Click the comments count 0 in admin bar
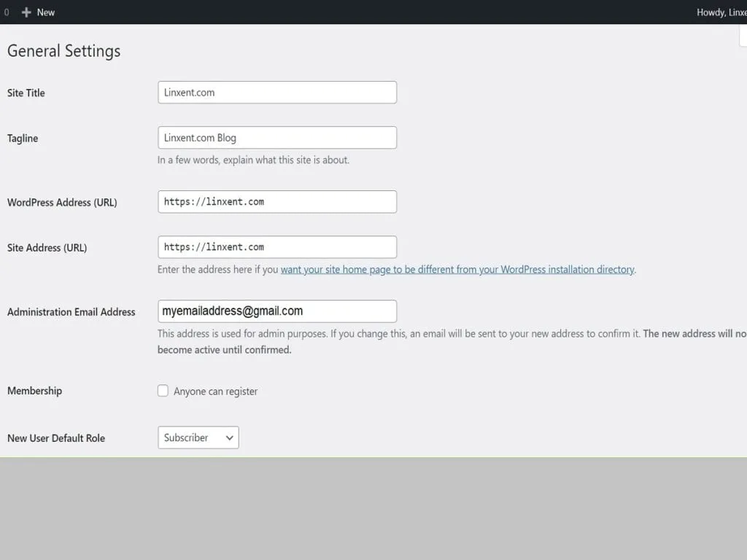This screenshot has height=560, width=747. pyautogui.click(x=7, y=12)
